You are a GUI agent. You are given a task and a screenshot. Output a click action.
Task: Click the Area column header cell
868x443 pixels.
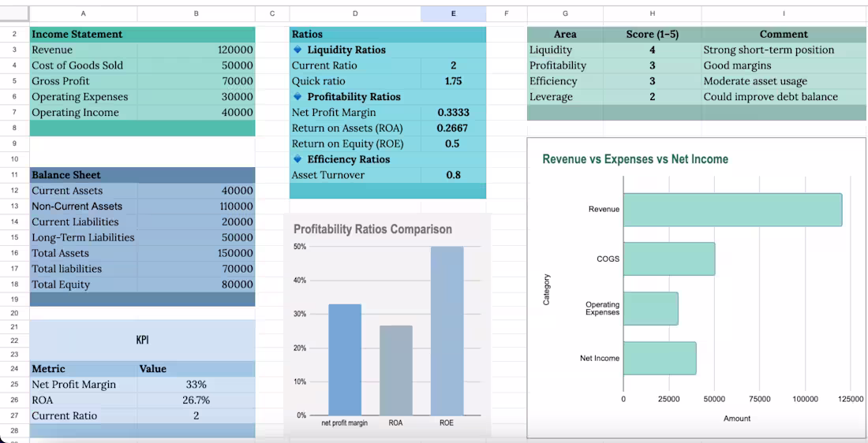(x=565, y=35)
